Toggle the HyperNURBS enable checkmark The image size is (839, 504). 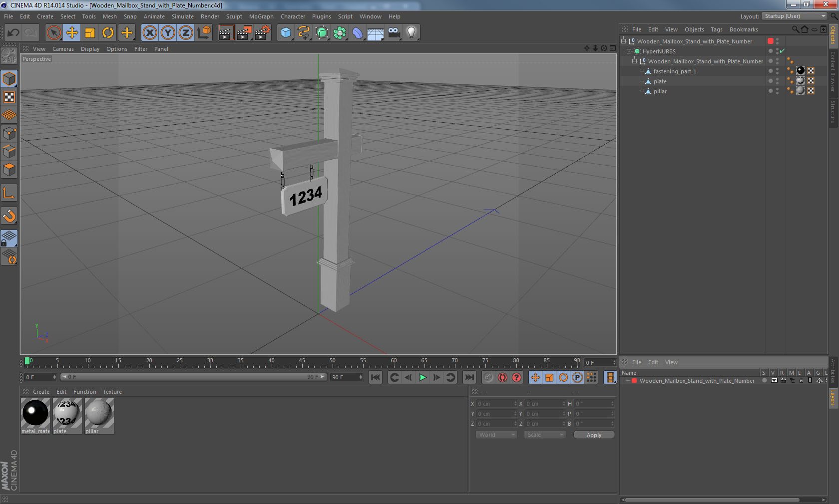783,51
